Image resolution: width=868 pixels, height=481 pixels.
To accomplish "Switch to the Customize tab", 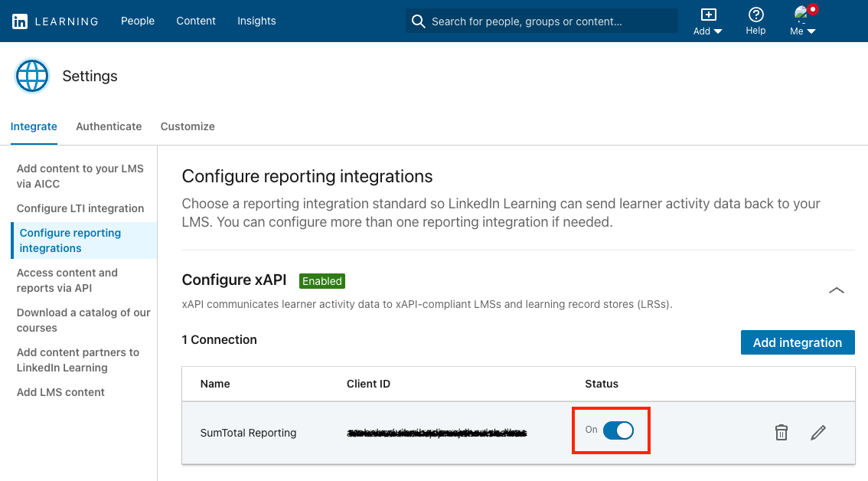I will tap(188, 126).
